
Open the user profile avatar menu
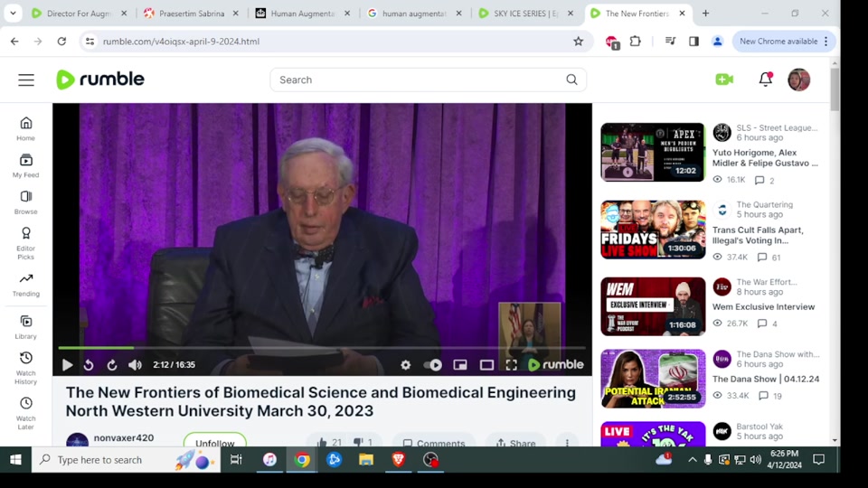pyautogui.click(x=798, y=80)
